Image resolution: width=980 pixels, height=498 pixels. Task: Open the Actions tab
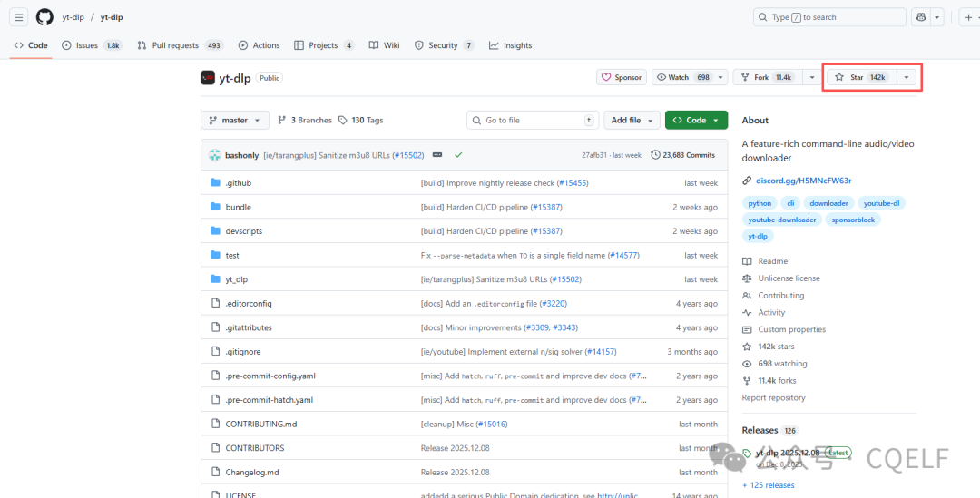pos(260,45)
